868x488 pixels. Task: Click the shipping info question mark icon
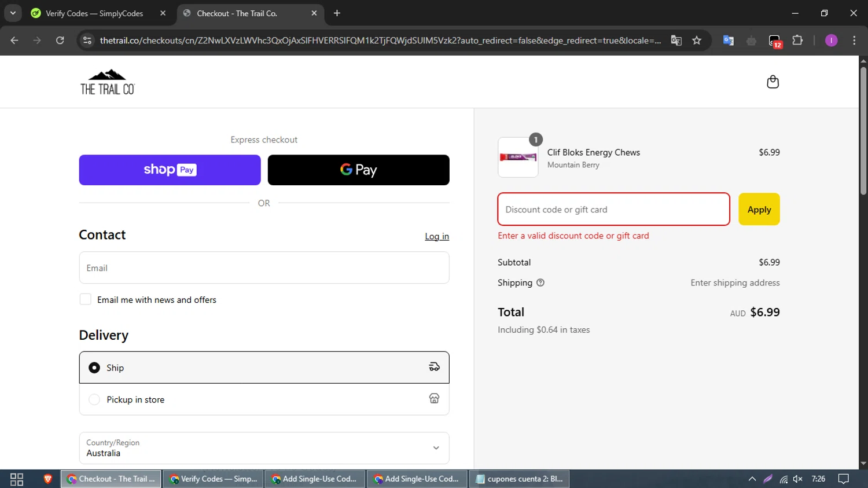540,282
